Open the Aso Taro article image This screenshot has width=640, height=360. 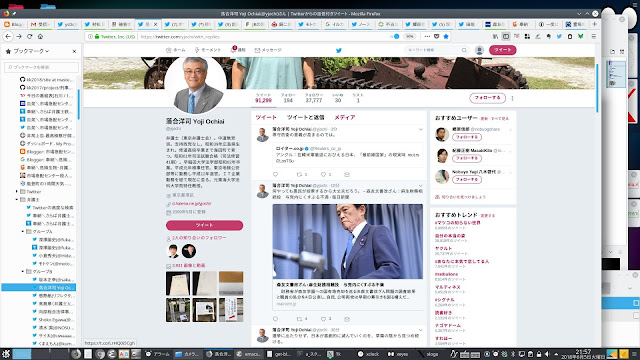(x=348, y=242)
